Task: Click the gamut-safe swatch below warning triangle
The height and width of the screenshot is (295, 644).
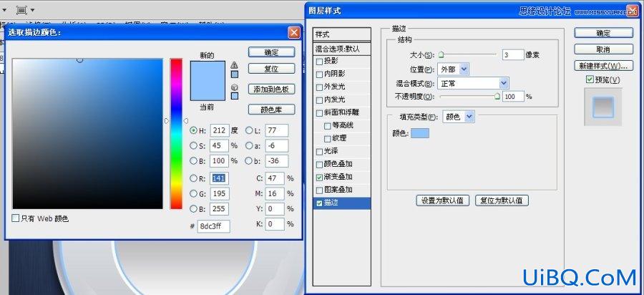Action: point(234,74)
